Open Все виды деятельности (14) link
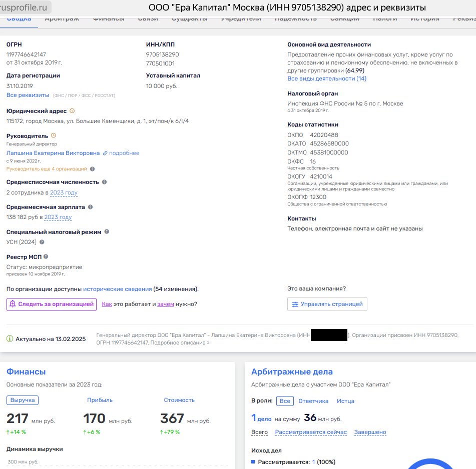Screen dimensions: 476x469 (x=327, y=78)
